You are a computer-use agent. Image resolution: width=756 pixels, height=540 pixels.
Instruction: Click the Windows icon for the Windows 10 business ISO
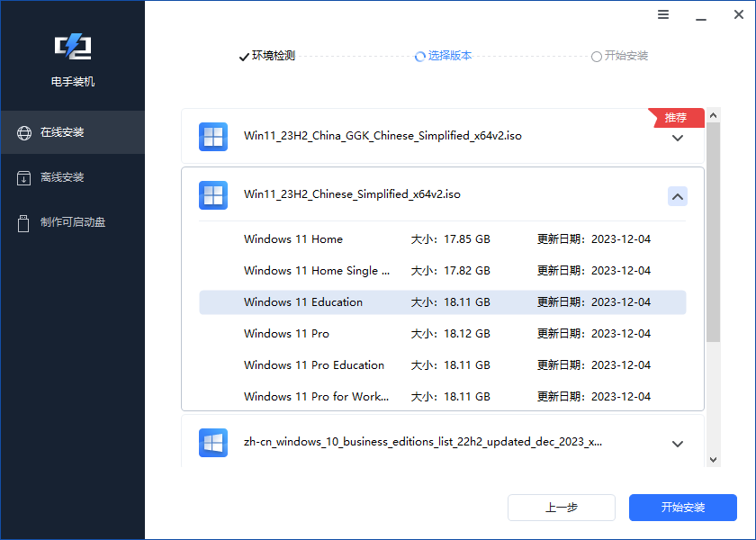point(213,443)
